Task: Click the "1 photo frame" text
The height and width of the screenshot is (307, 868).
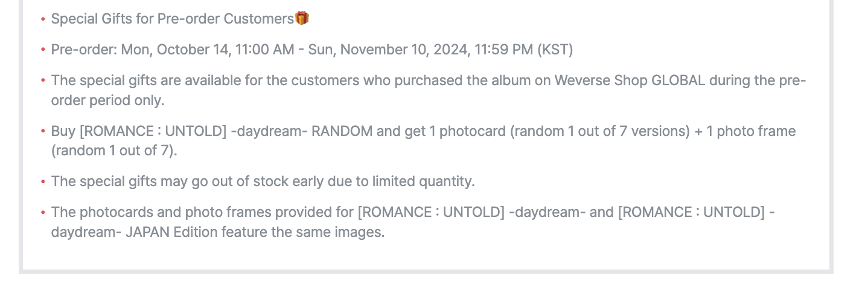Action: pyautogui.click(x=751, y=131)
